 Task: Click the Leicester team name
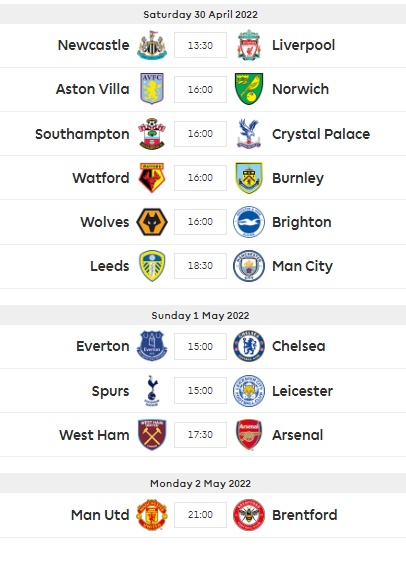pos(302,391)
